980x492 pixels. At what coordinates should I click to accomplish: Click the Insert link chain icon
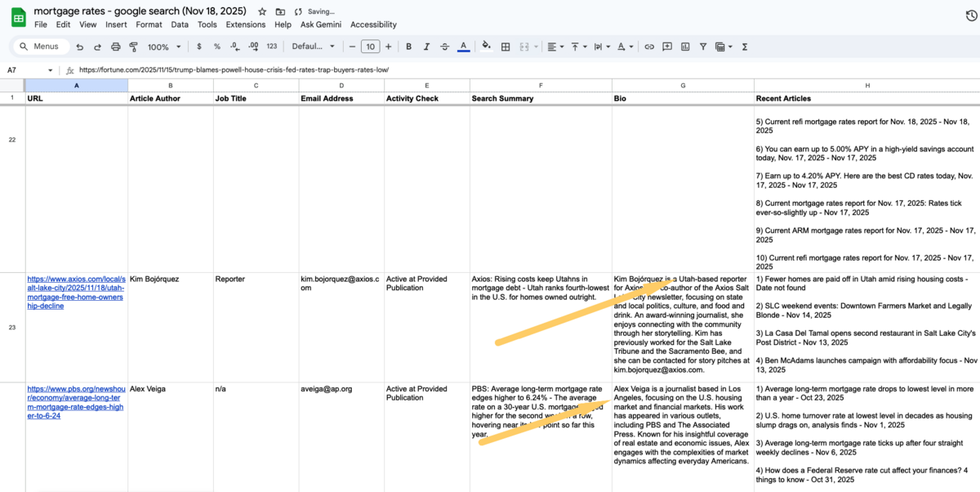649,47
